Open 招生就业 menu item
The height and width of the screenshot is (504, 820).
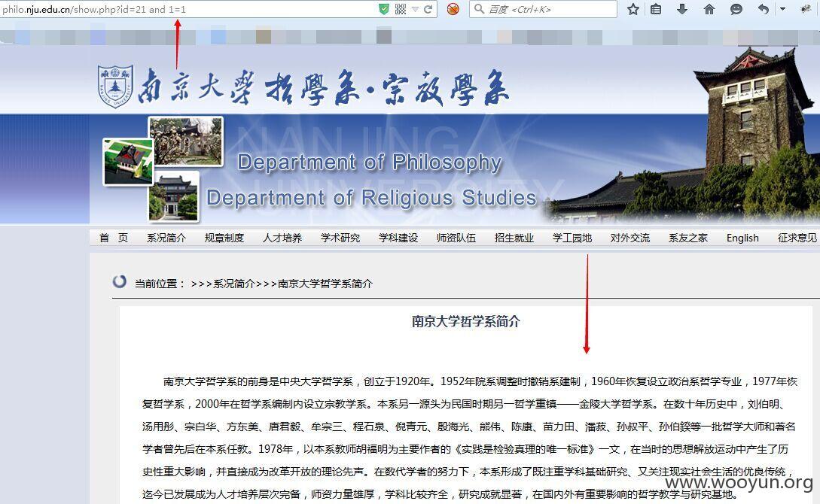pos(514,238)
